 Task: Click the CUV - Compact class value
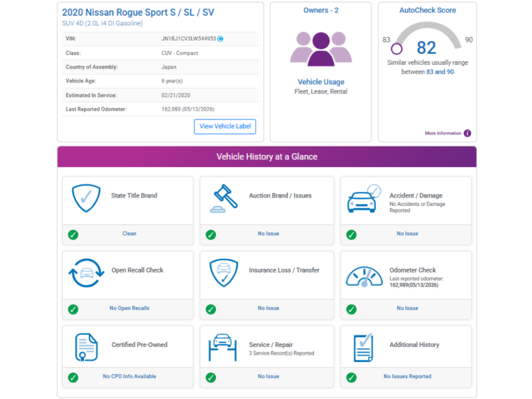(x=180, y=53)
